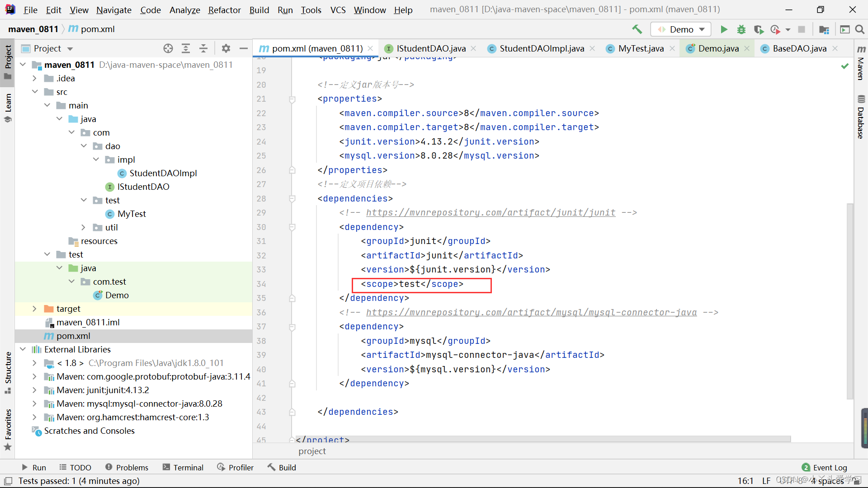Click the project breadcrumb in editor
The image size is (868, 488).
coord(312,451)
